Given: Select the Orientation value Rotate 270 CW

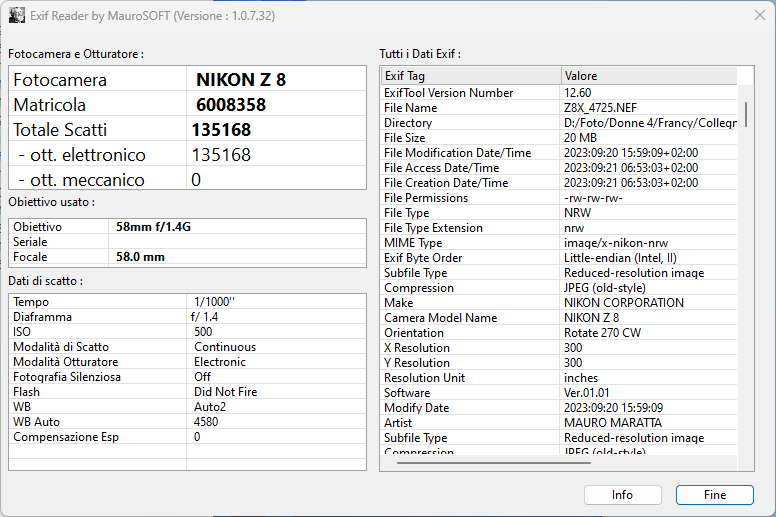Looking at the screenshot, I should pos(602,333).
